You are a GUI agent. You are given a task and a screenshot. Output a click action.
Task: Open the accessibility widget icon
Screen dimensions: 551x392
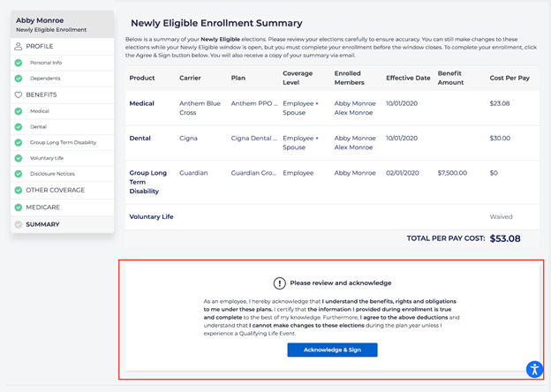pyautogui.click(x=533, y=369)
